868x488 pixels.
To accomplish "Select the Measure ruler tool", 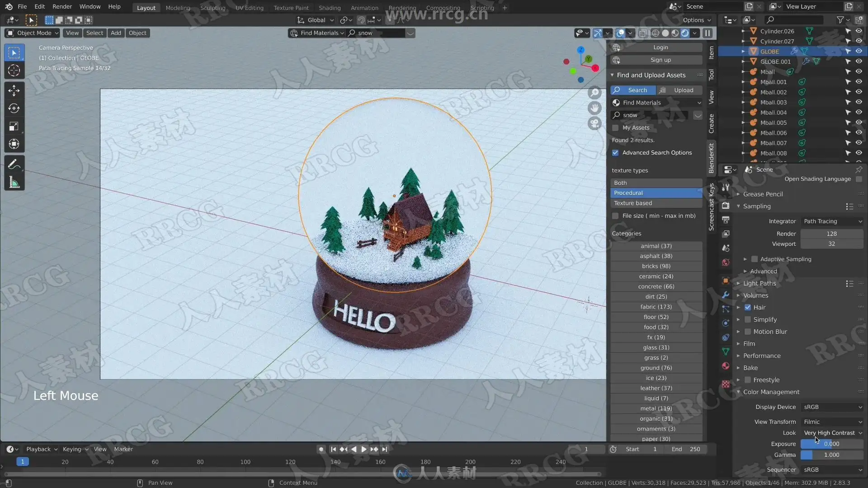I will 14,183.
